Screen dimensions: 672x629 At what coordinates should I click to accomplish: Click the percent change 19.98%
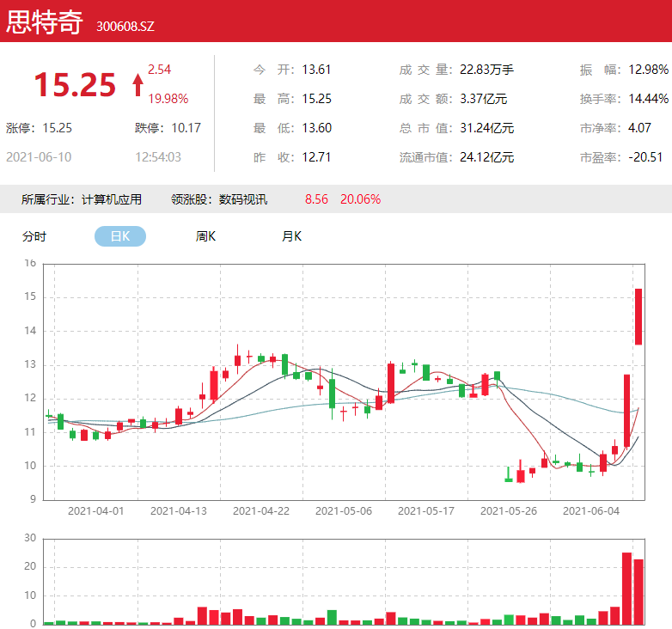click(x=168, y=99)
